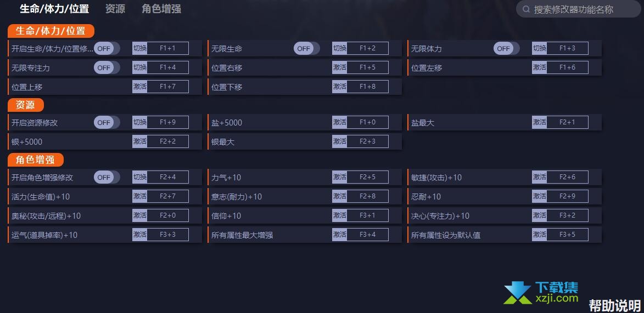The height and width of the screenshot is (313, 644).
Task: Click the F2+5 hotkey field for 力气+10
Action: coord(368,177)
